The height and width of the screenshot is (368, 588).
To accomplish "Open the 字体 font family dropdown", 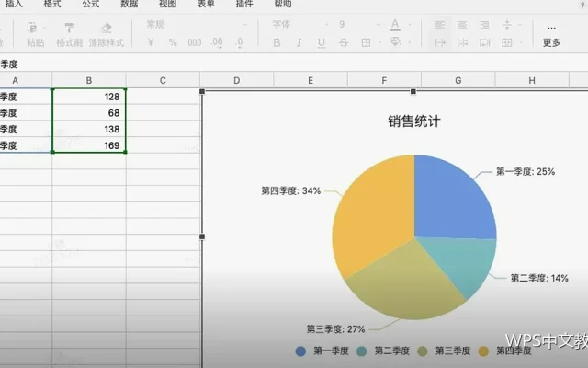I will 300,25.
